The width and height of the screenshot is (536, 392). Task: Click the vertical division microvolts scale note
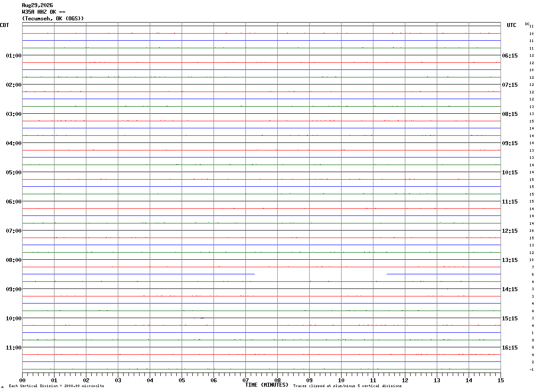56,386
